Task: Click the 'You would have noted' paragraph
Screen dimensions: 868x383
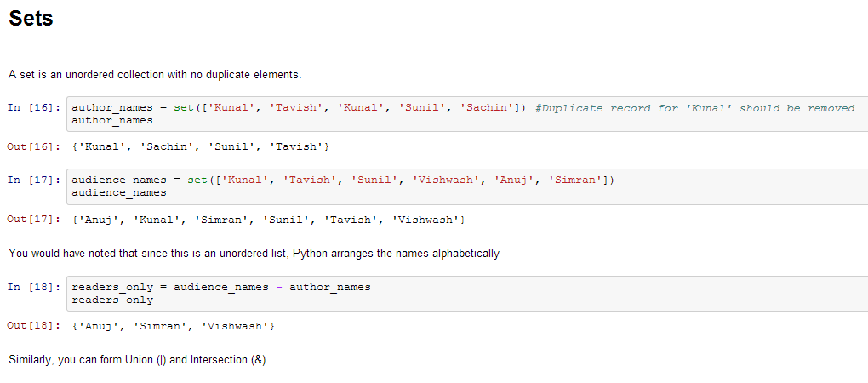Action: 254,254
